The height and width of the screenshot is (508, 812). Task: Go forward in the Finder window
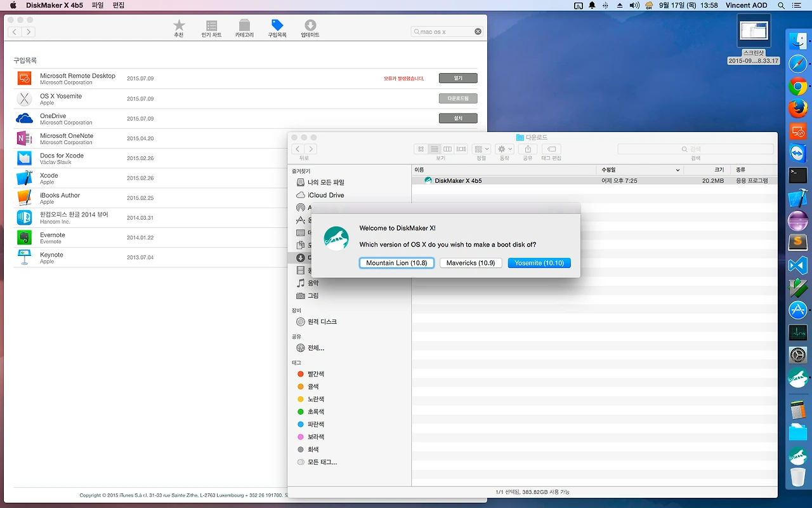pyautogui.click(x=310, y=149)
